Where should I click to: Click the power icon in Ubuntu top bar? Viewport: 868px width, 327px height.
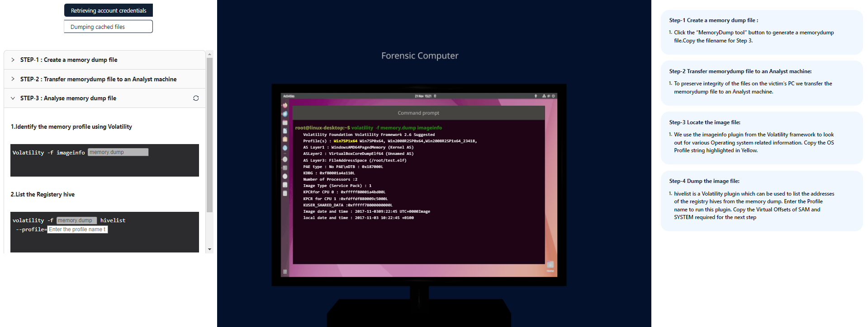click(x=553, y=96)
